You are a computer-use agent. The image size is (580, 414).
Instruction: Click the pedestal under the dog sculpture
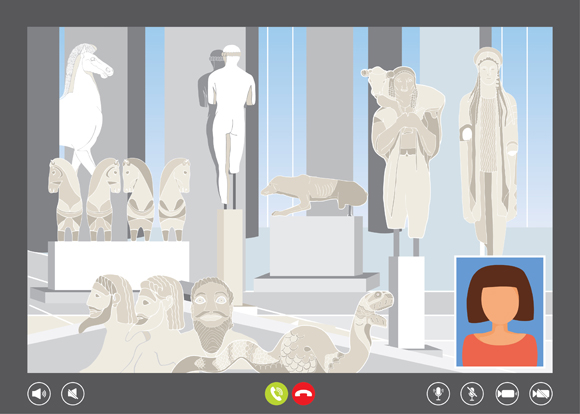click(316, 246)
